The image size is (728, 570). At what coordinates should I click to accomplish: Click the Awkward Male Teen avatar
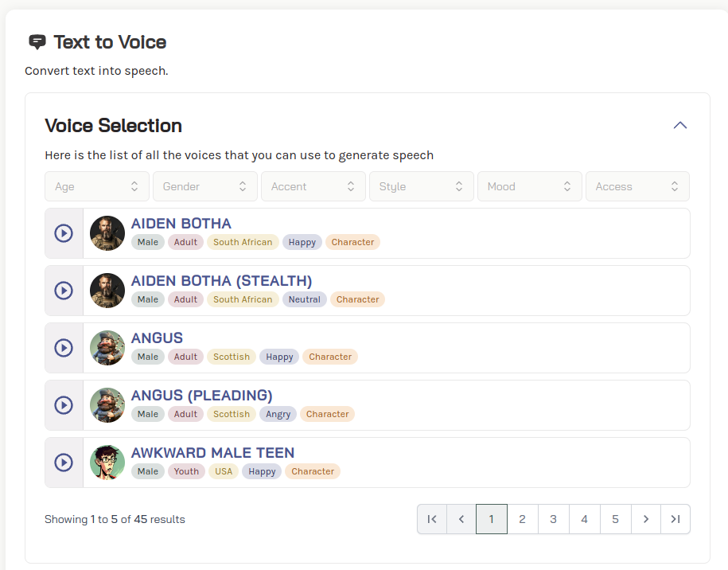[x=107, y=463]
